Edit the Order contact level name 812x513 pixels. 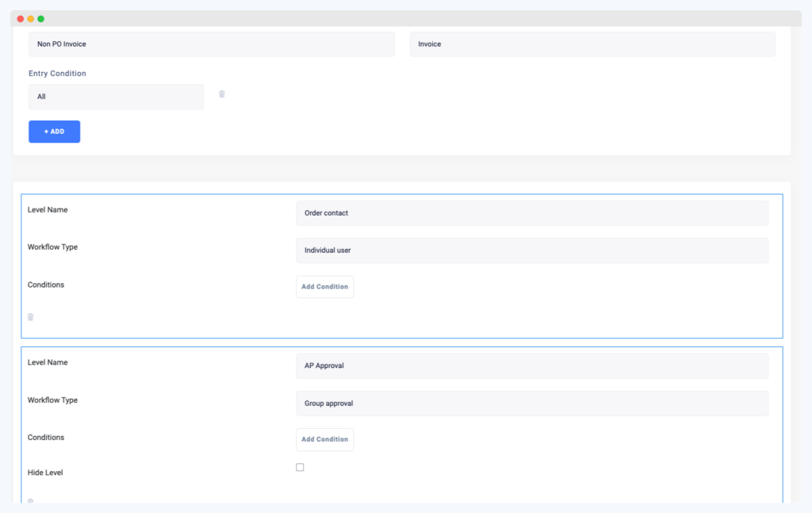[531, 212]
